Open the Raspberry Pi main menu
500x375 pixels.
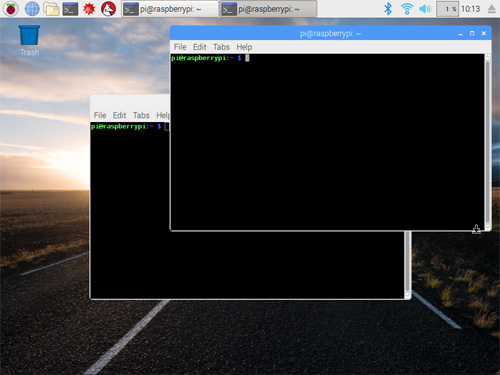point(11,9)
